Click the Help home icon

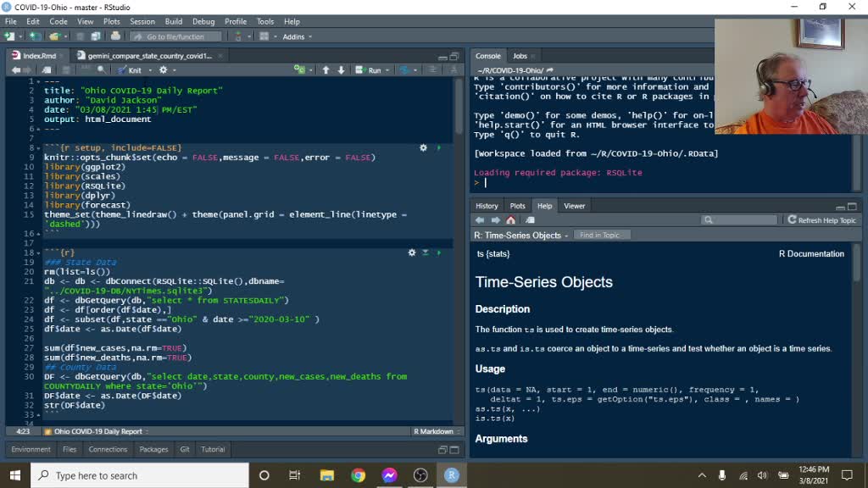(510, 220)
